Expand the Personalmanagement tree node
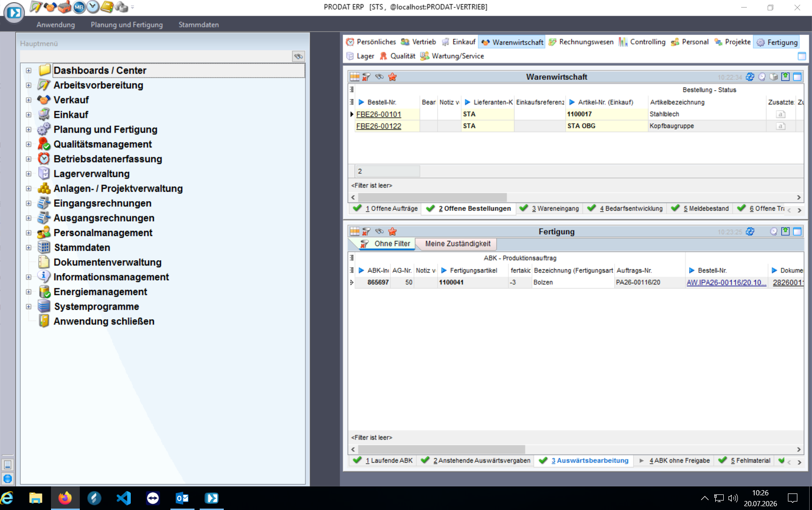 29,233
